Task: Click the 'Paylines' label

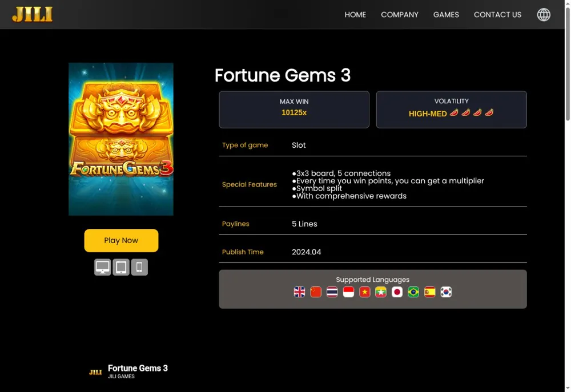Action: pos(236,224)
